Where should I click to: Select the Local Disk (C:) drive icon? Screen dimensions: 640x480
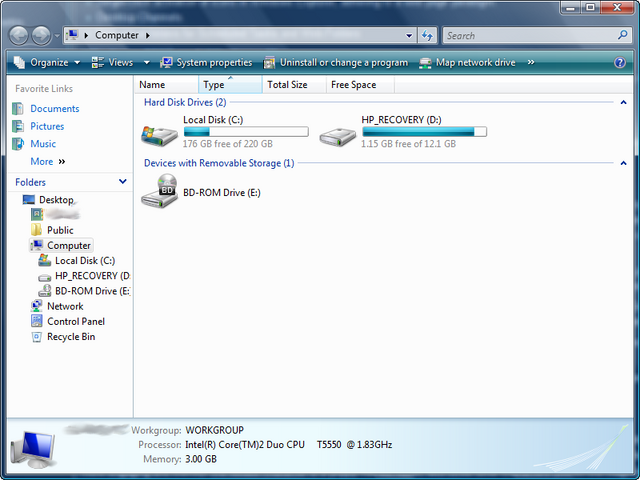pos(159,136)
